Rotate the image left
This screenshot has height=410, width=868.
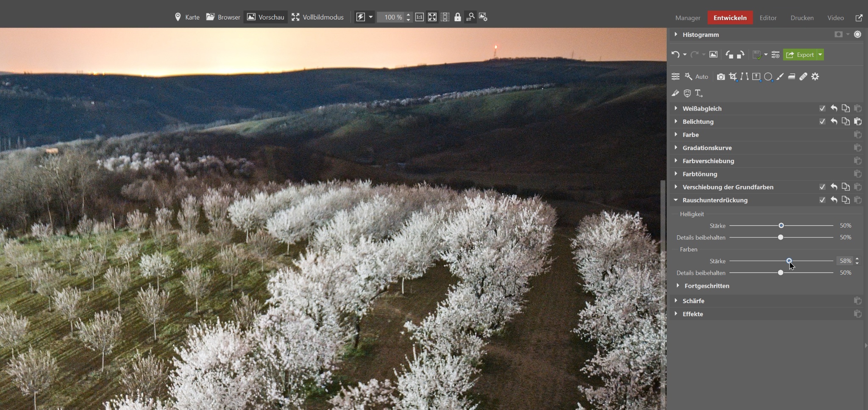pyautogui.click(x=729, y=55)
